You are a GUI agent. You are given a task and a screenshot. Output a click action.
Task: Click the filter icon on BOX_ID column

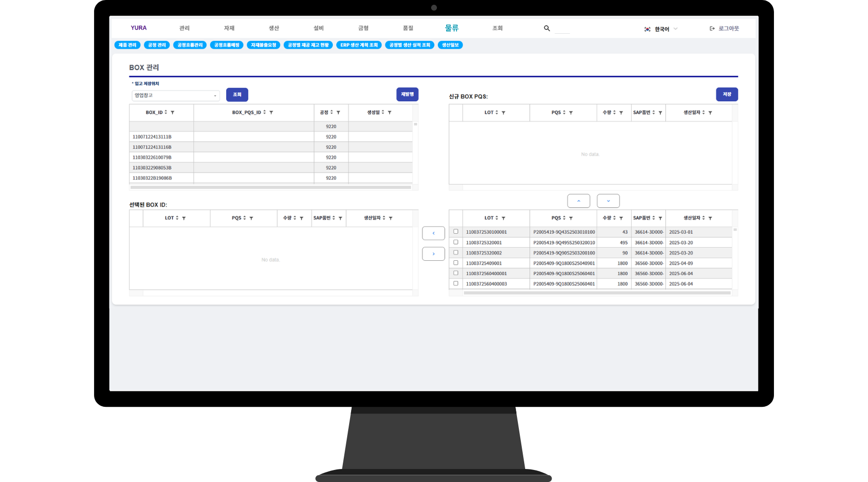173,112
